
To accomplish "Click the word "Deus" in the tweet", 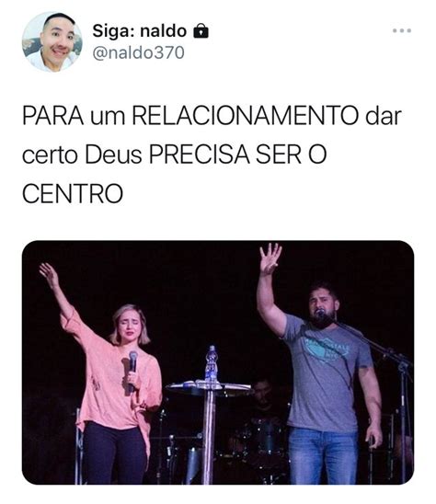I will click(113, 155).
